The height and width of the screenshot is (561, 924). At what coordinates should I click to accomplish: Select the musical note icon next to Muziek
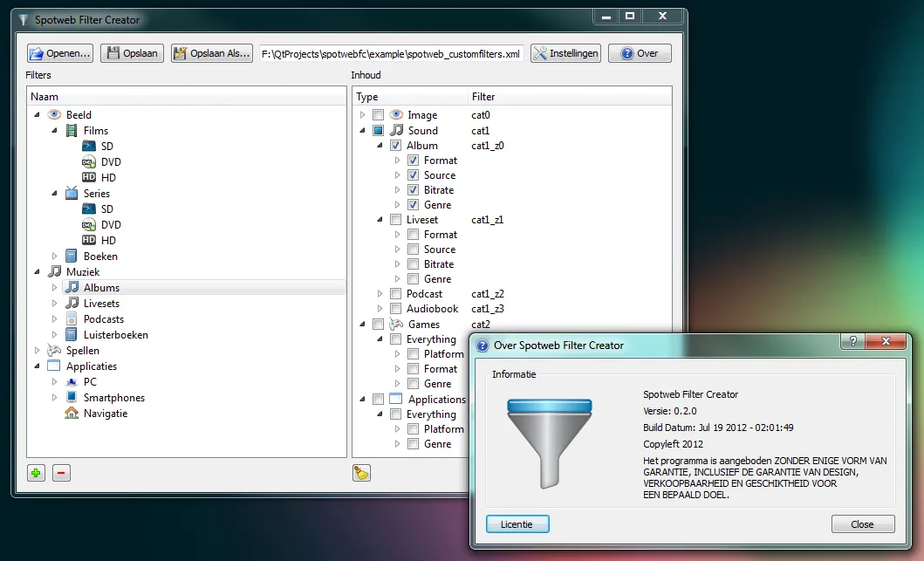[54, 271]
